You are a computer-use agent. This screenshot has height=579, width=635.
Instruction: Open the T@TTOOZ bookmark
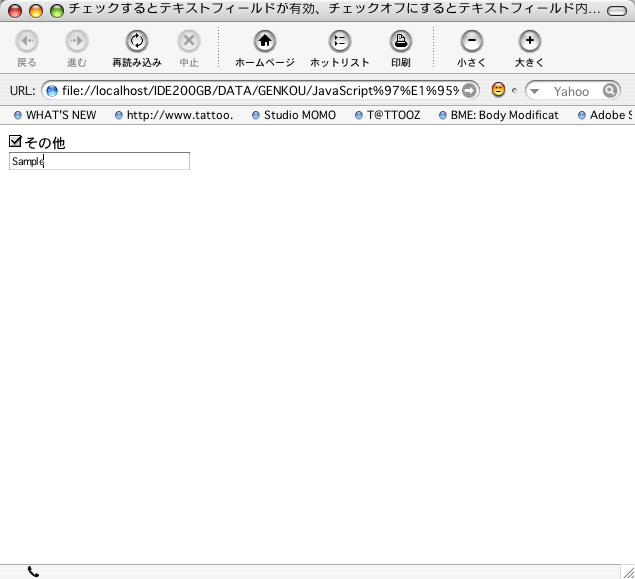388,115
